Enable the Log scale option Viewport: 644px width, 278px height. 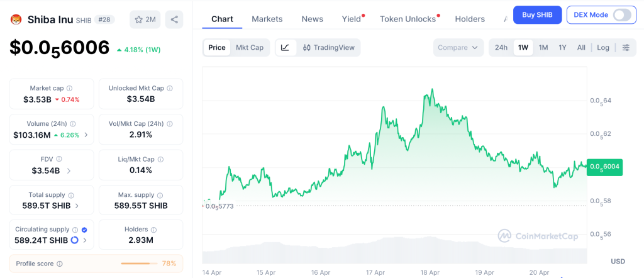pyautogui.click(x=603, y=48)
